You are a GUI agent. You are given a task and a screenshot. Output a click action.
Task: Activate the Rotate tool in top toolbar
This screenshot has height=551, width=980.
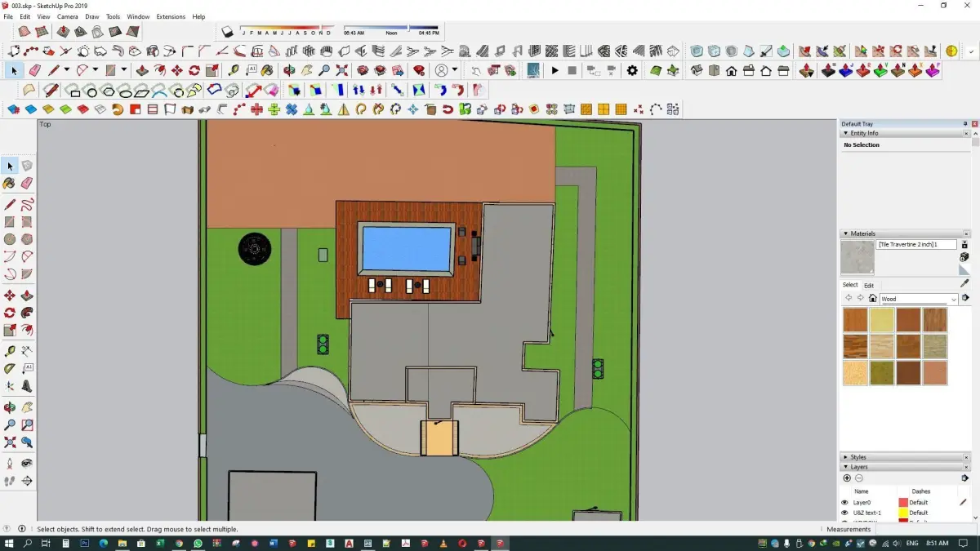194,71
